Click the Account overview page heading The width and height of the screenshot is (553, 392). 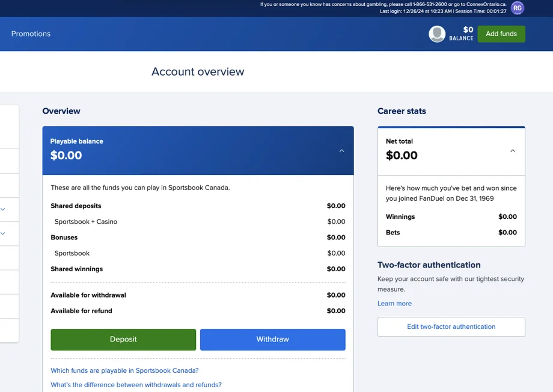click(x=198, y=72)
